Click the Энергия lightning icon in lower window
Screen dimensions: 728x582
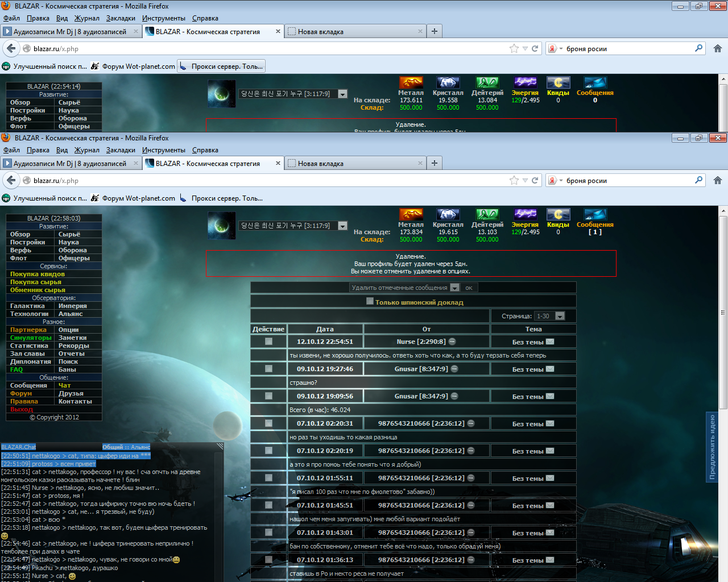tap(525, 214)
